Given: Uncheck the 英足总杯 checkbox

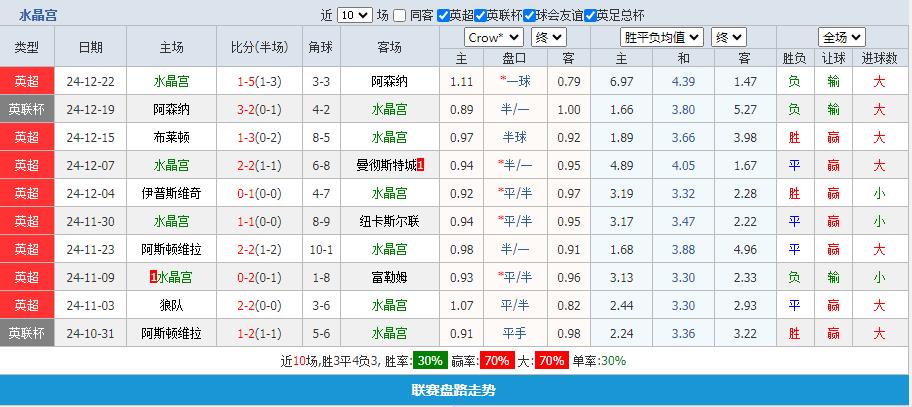Looking at the screenshot, I should (590, 16).
